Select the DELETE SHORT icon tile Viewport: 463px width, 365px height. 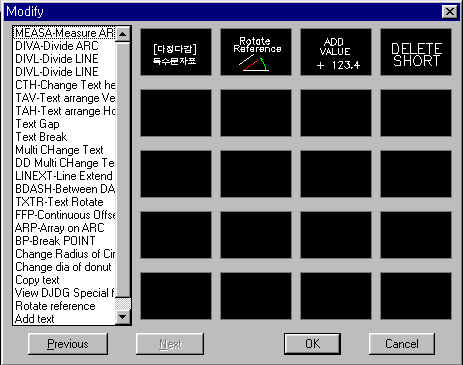pyautogui.click(x=416, y=52)
